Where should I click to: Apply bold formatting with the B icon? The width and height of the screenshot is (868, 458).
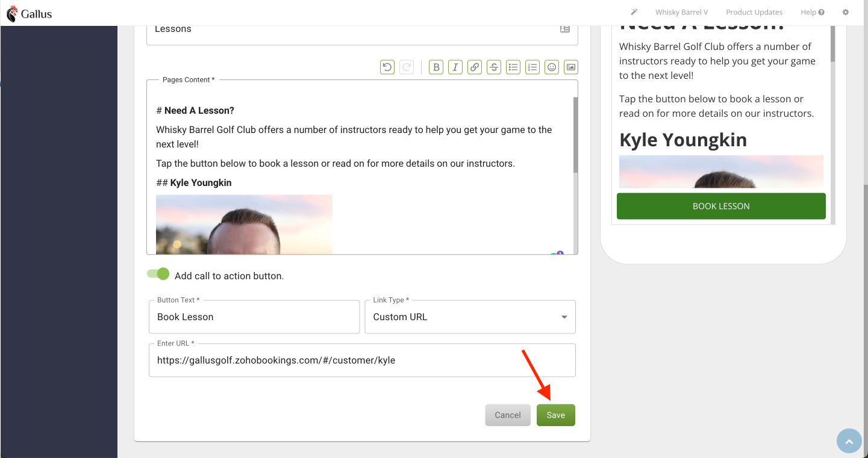[x=436, y=67]
